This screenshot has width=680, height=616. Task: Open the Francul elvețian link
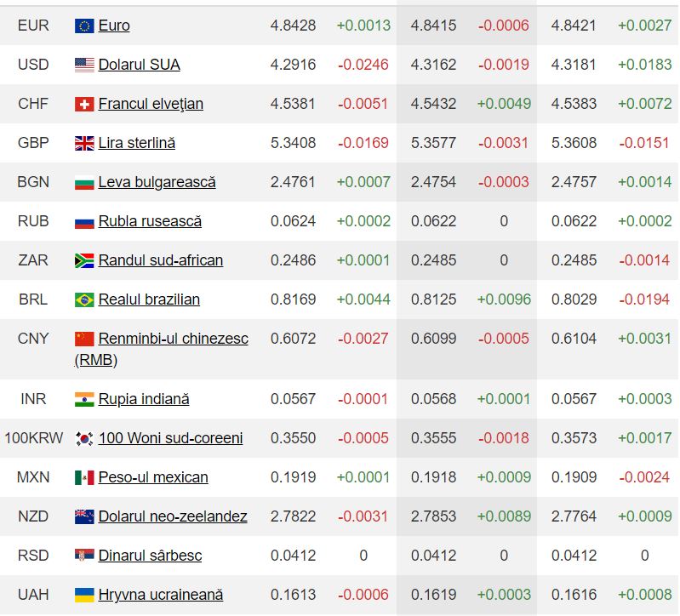point(151,104)
